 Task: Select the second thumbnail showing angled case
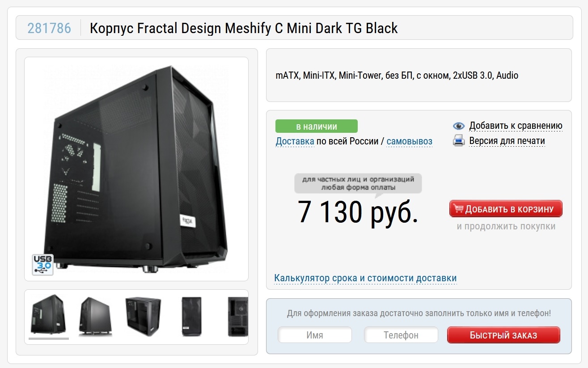pos(96,316)
